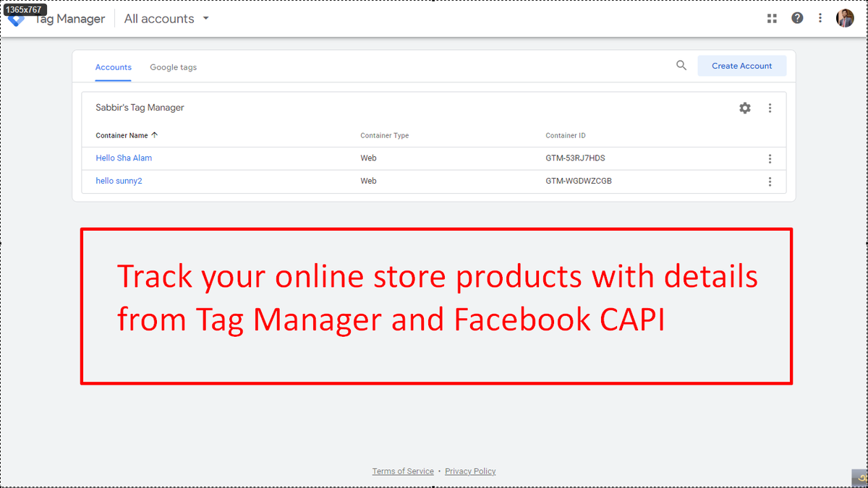
Task: Click the Tag Manager title text
Action: [x=70, y=19]
